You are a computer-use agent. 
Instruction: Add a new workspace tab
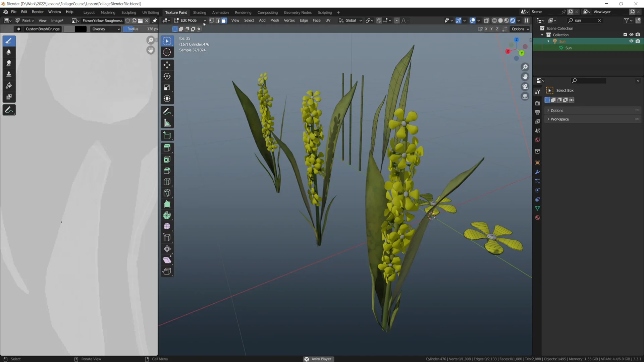pos(338,12)
